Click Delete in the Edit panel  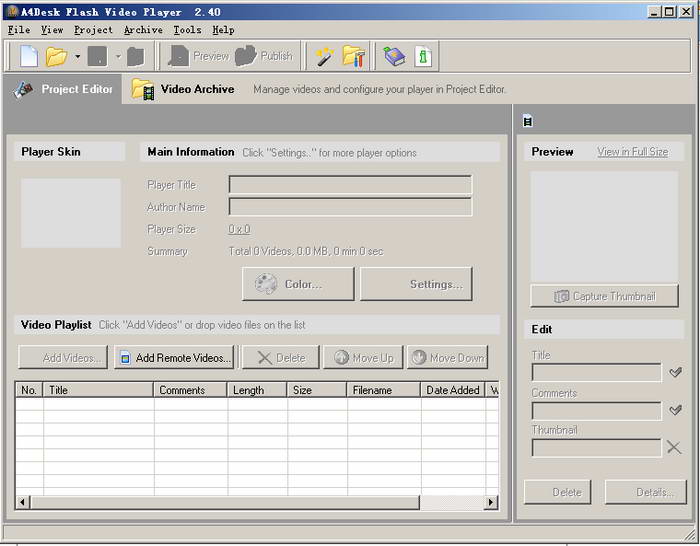pos(558,492)
